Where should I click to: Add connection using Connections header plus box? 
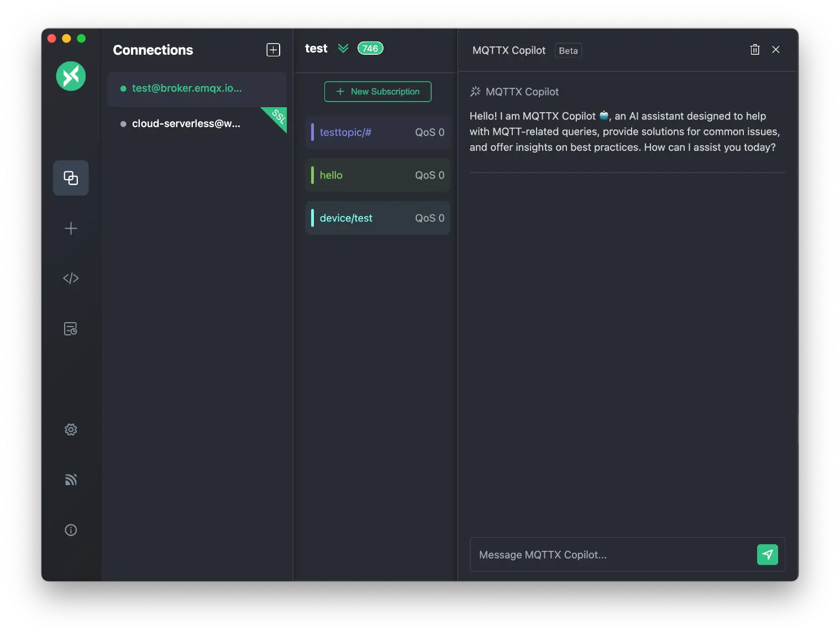(274, 50)
